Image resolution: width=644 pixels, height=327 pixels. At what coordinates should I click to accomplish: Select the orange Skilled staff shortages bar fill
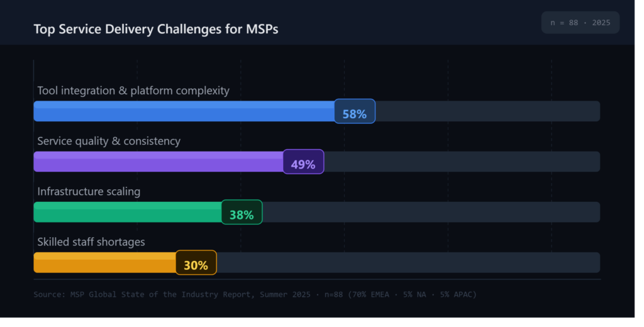point(105,262)
